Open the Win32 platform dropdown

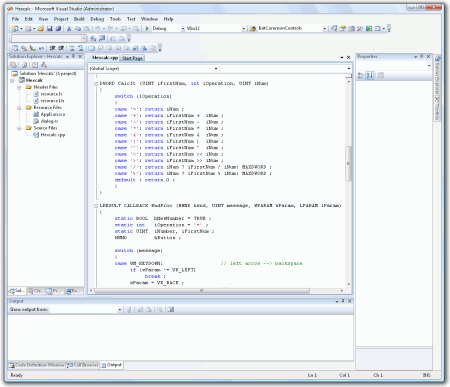click(243, 29)
